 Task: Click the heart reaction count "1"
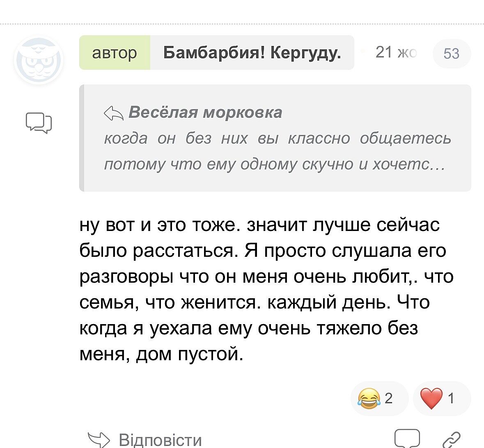click(x=451, y=398)
